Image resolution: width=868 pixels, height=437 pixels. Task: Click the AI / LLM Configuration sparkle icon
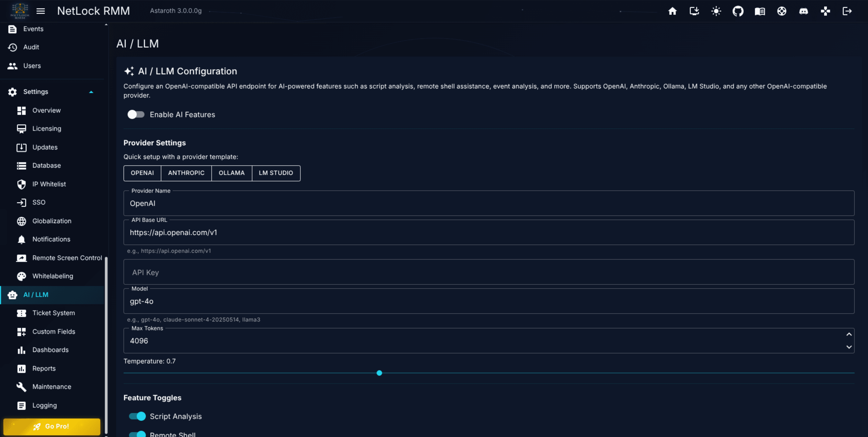(x=129, y=71)
